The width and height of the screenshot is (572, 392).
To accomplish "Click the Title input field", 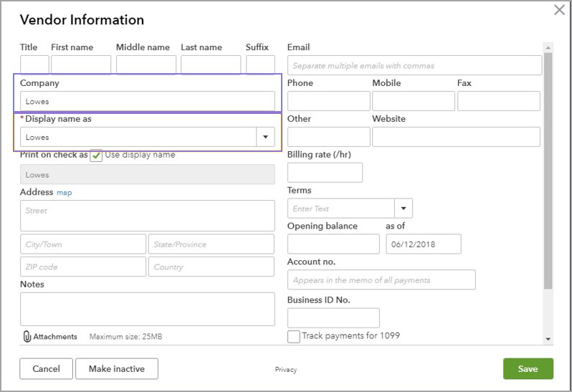I will (34, 64).
